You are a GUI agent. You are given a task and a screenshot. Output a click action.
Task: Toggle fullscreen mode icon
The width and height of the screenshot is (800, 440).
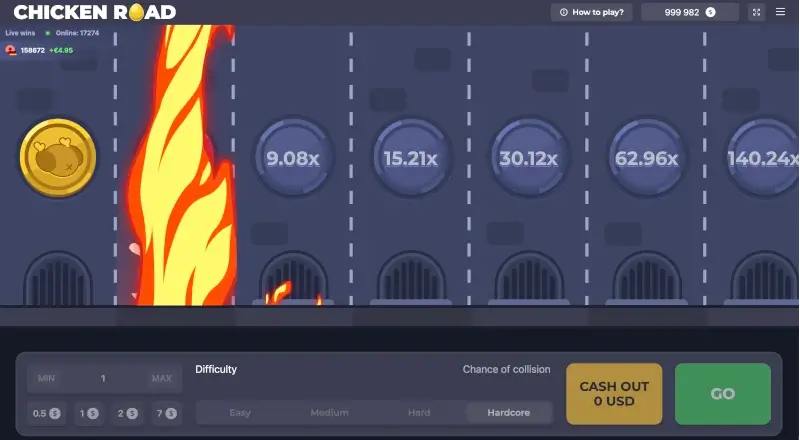click(x=756, y=12)
